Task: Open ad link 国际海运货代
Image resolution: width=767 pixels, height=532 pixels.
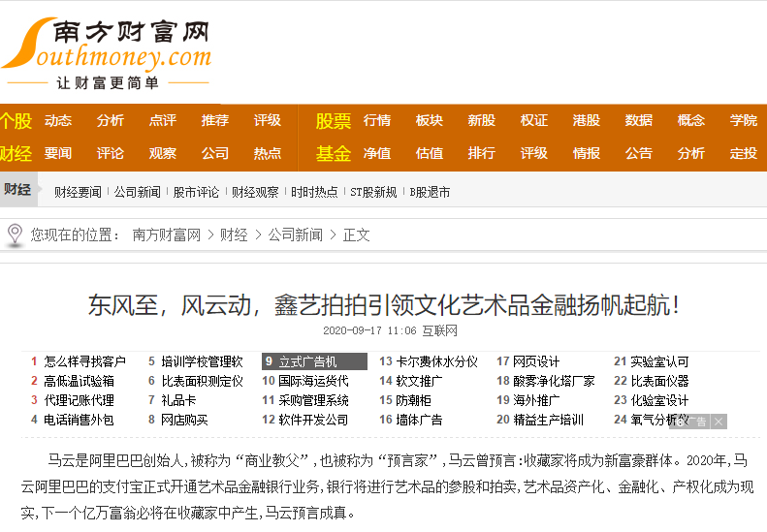Action: pyautogui.click(x=313, y=381)
